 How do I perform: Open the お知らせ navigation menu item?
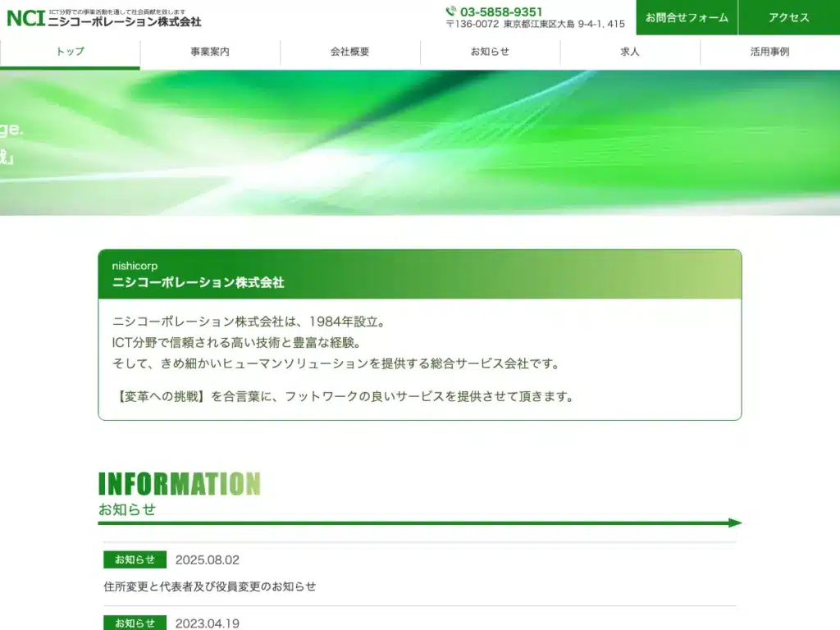(490, 52)
